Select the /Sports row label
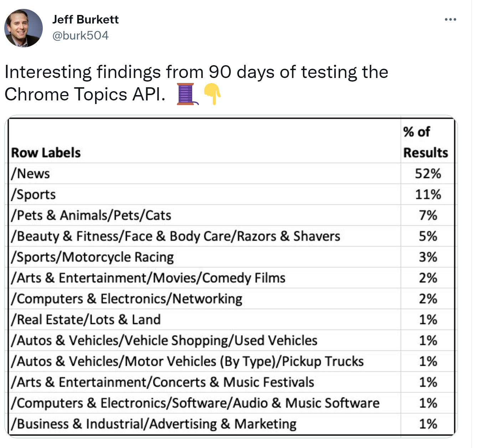The height and width of the screenshot is (448, 478). (x=34, y=194)
